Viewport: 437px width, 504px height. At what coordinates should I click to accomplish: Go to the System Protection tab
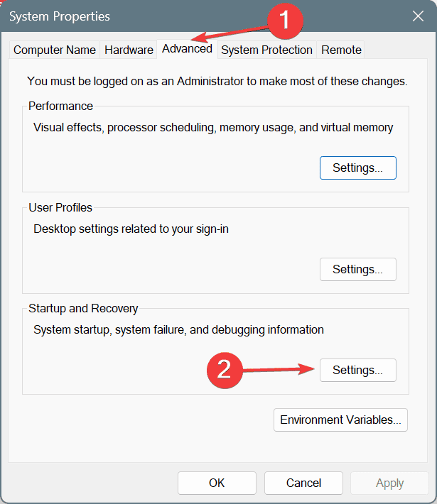pos(266,50)
